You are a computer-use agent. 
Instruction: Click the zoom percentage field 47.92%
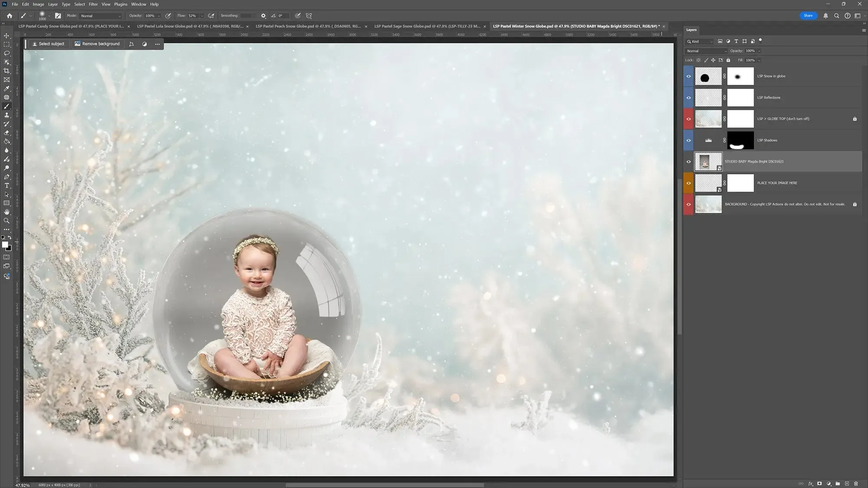click(23, 485)
